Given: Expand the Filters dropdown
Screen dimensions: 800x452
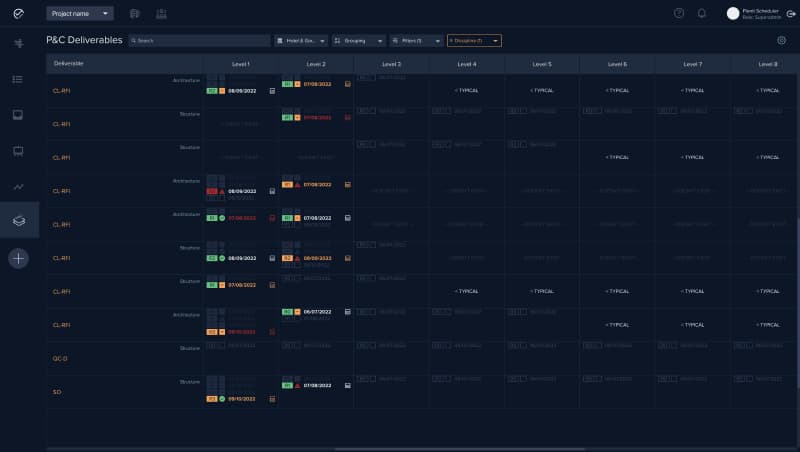Looking at the screenshot, I should (x=416, y=41).
